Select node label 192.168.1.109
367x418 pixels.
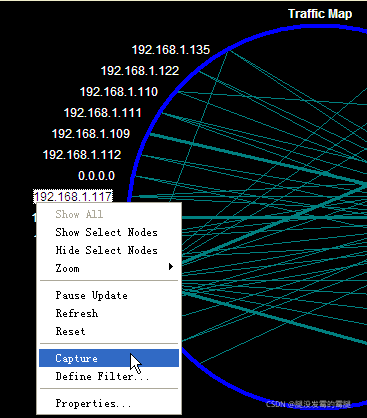pyautogui.click(x=91, y=134)
